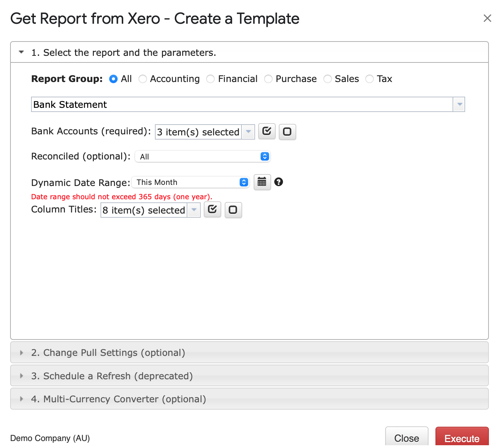Click the Reconciled (optional) label
The height and width of the screenshot is (448, 492).
(81, 156)
